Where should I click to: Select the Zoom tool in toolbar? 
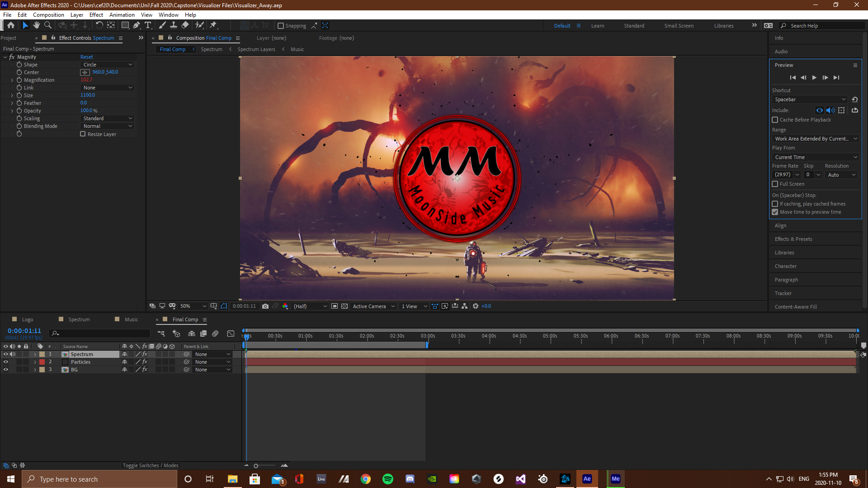click(x=47, y=25)
